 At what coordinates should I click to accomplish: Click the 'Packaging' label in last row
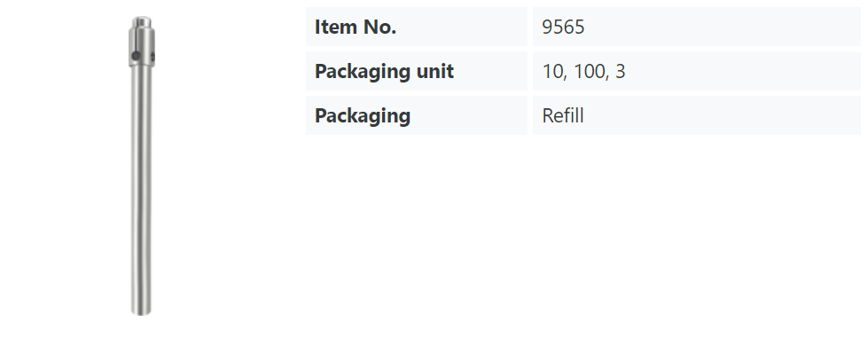pyautogui.click(x=363, y=116)
